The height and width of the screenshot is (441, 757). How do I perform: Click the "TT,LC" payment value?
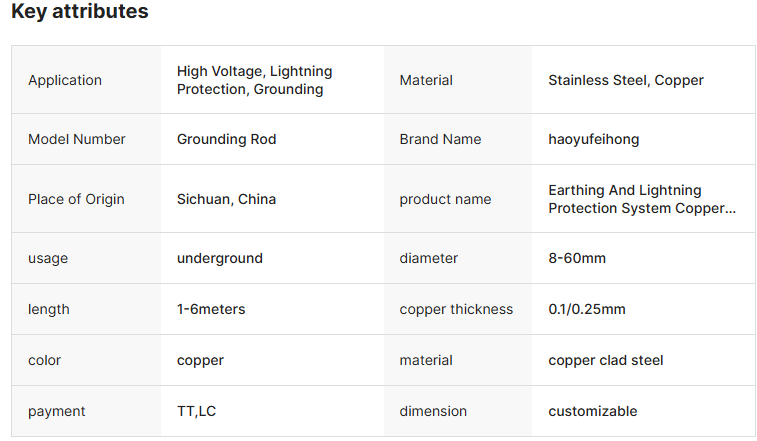coord(197,411)
